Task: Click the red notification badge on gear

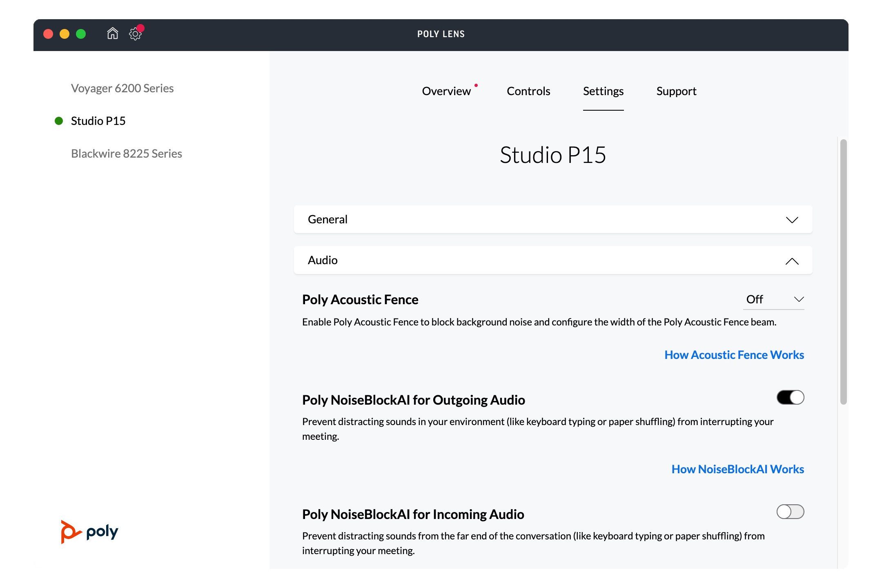Action: pos(140,28)
